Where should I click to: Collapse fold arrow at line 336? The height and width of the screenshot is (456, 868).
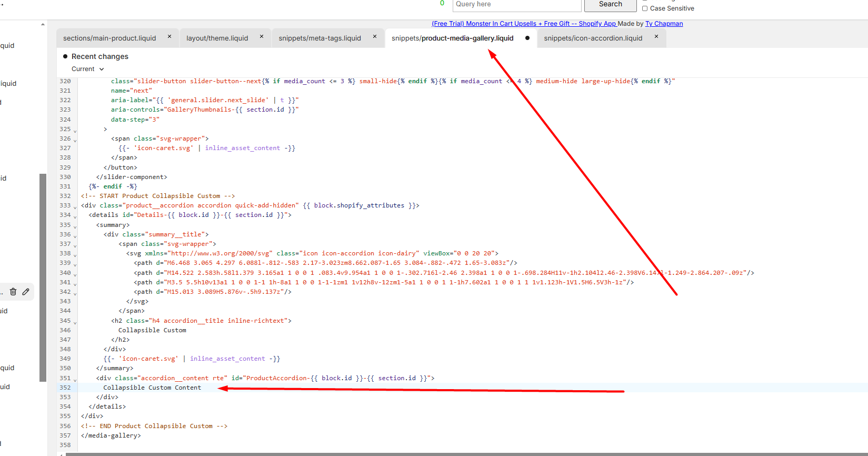(x=75, y=236)
